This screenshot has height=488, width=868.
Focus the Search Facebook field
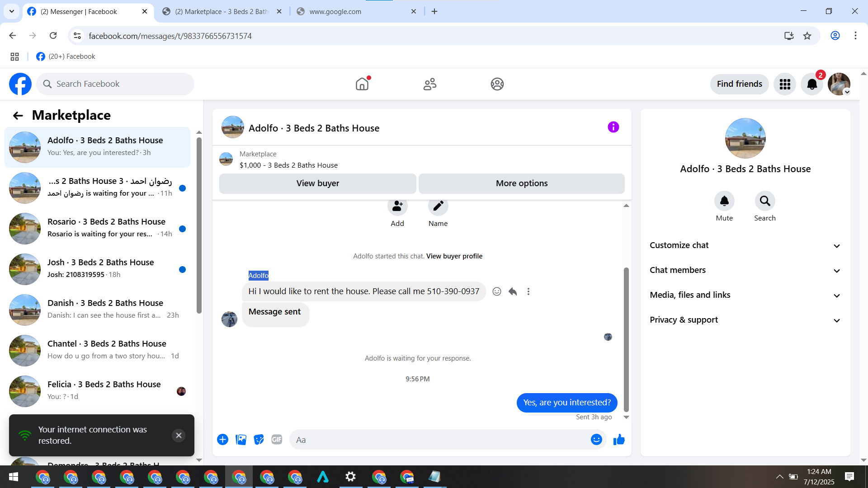(115, 84)
